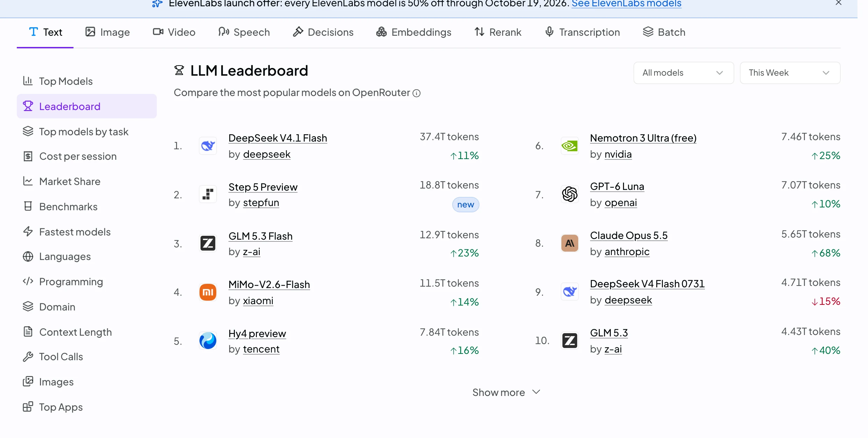The image size is (868, 438).
Task: Switch to the Video tab
Action: [x=174, y=32]
